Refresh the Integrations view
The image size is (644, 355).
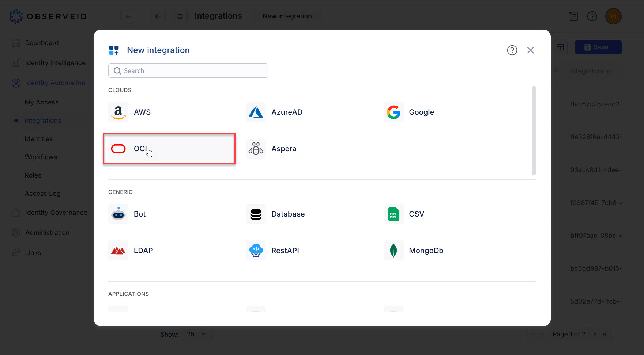pyautogui.click(x=180, y=16)
